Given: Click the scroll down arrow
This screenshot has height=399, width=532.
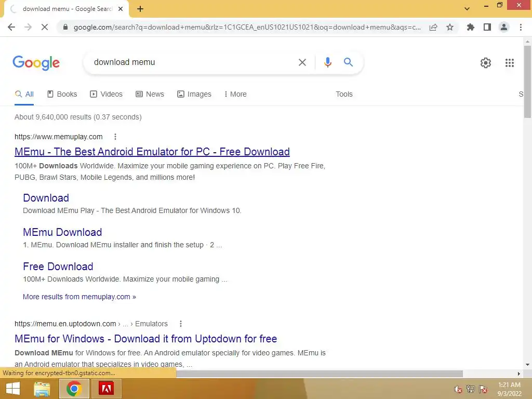Looking at the screenshot, I should click(527, 365).
